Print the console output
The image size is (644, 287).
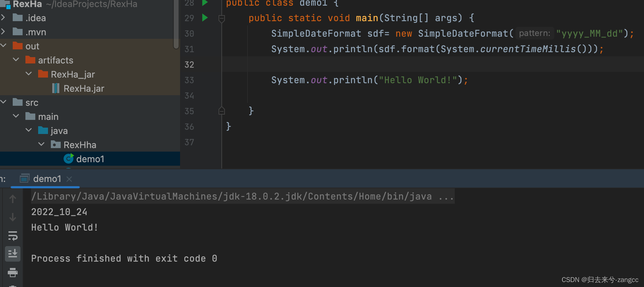pos(13,272)
